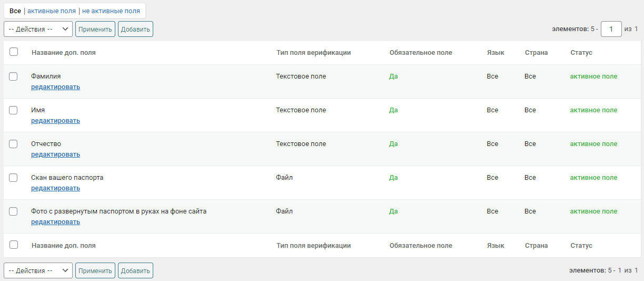This screenshot has height=281, width=644.
Task: Click редактировать under Отчество
Action: pos(55,154)
